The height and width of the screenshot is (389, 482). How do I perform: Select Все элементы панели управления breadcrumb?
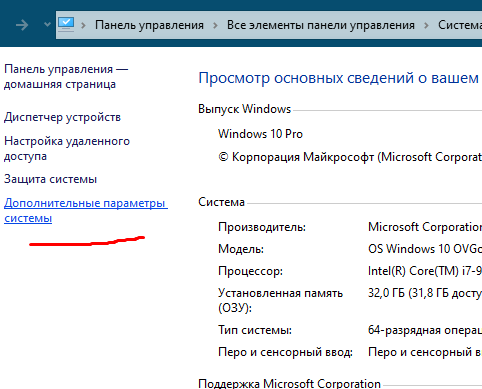pyautogui.click(x=321, y=25)
